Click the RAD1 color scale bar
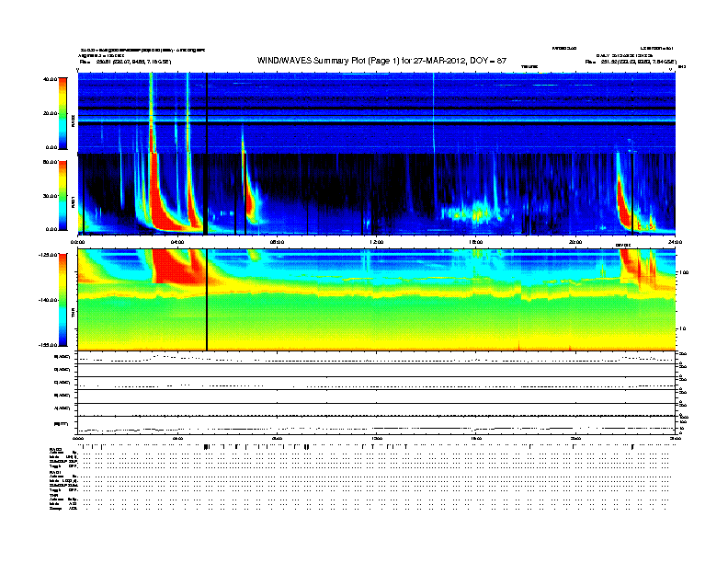 (63, 196)
